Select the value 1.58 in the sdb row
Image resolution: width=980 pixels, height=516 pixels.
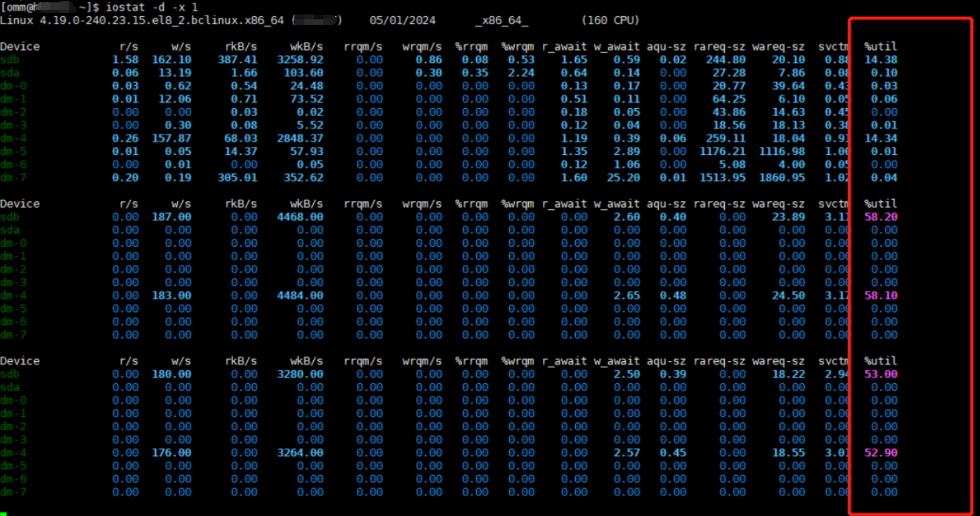coord(125,60)
